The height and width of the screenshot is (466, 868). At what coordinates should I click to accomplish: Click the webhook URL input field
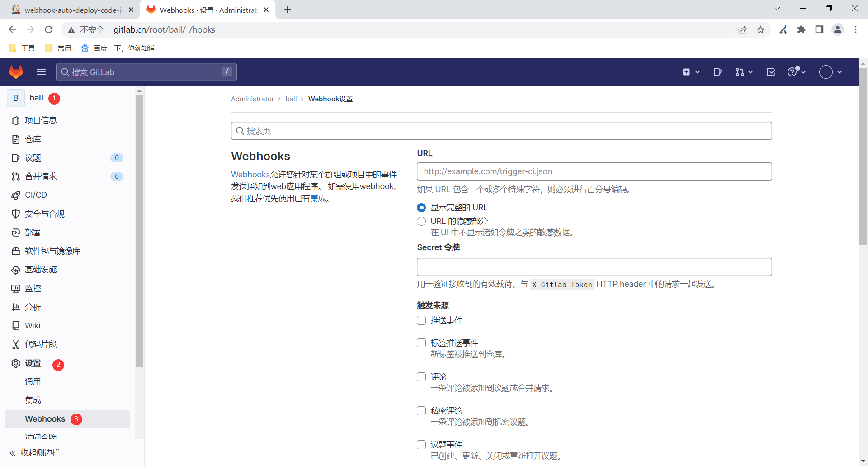[594, 171]
